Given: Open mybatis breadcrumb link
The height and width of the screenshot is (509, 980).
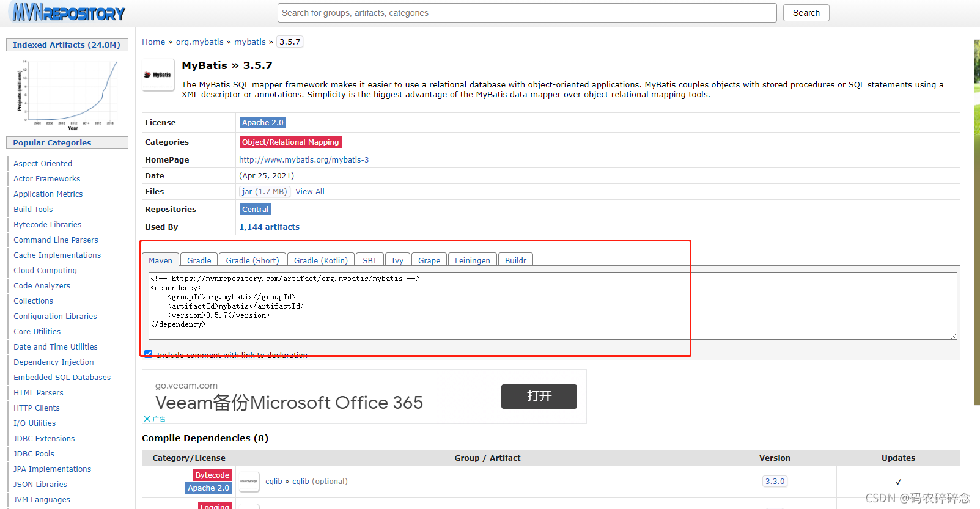Looking at the screenshot, I should coord(250,42).
